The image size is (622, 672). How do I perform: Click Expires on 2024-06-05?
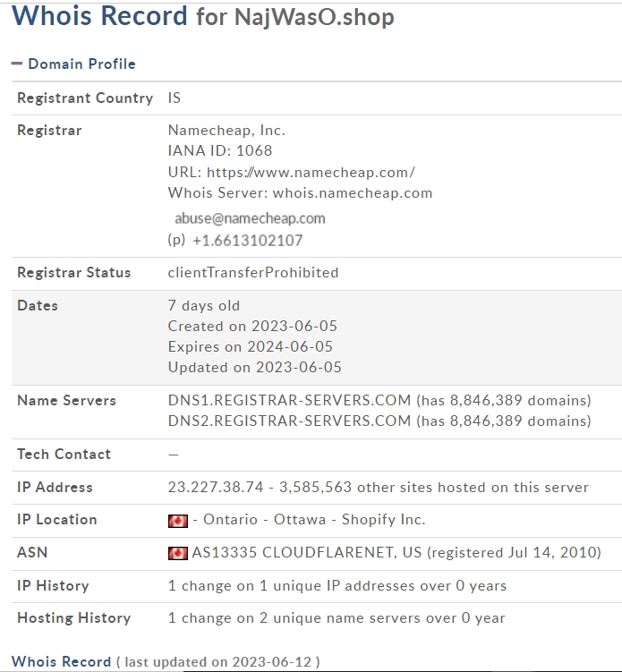(x=251, y=346)
